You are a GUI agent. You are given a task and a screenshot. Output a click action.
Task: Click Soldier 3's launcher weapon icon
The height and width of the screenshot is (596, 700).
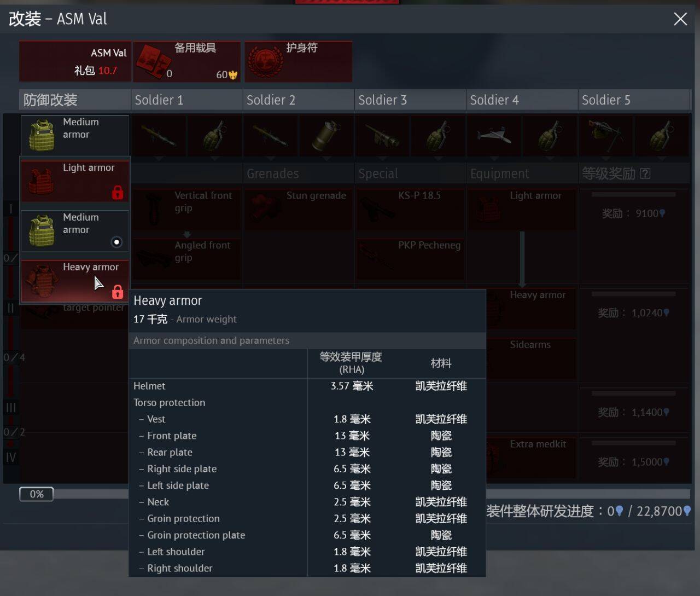[x=382, y=136]
